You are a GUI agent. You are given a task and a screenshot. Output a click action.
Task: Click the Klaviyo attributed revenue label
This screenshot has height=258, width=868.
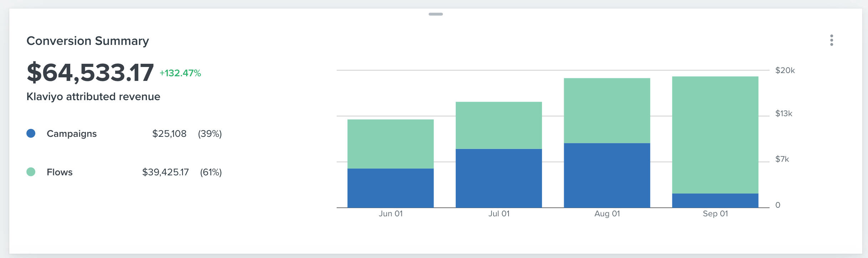93,97
